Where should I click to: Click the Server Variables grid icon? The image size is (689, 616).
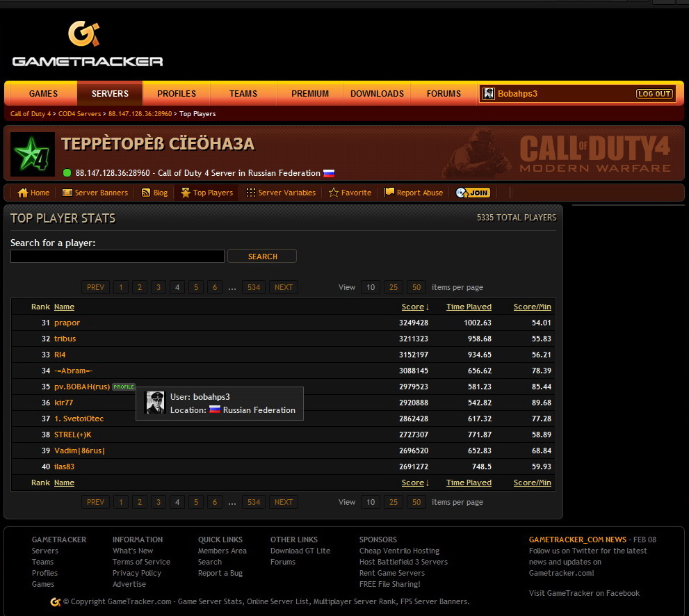(251, 193)
